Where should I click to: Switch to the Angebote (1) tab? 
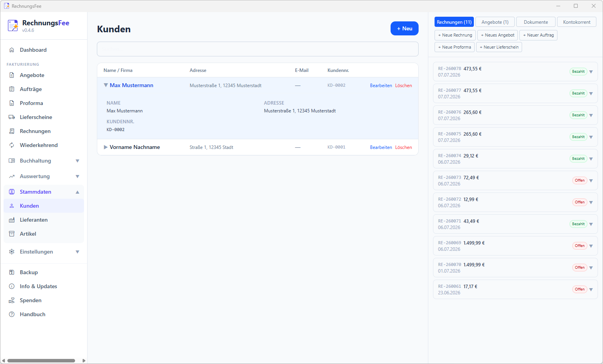coord(495,22)
